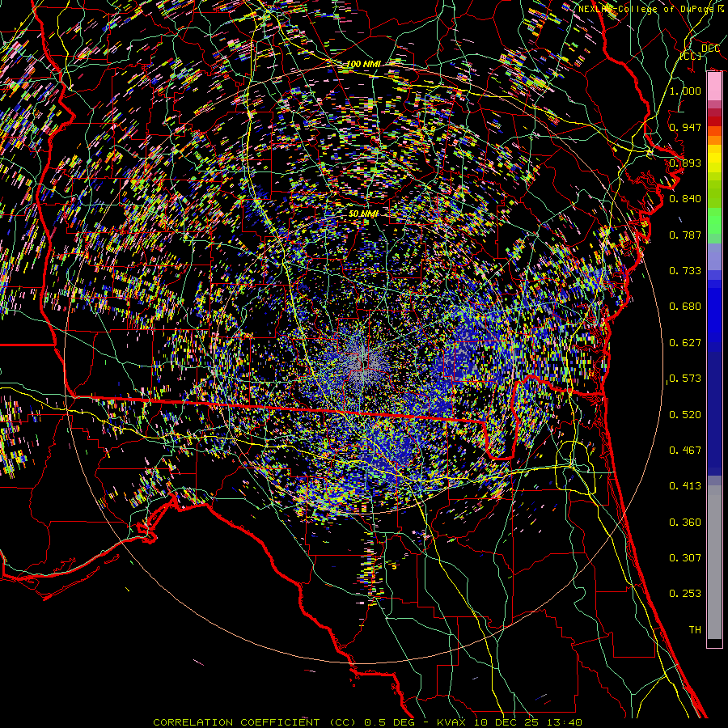Screen dimensions: 728x728
Task: Click the DEC label above the legend
Action: (x=711, y=49)
